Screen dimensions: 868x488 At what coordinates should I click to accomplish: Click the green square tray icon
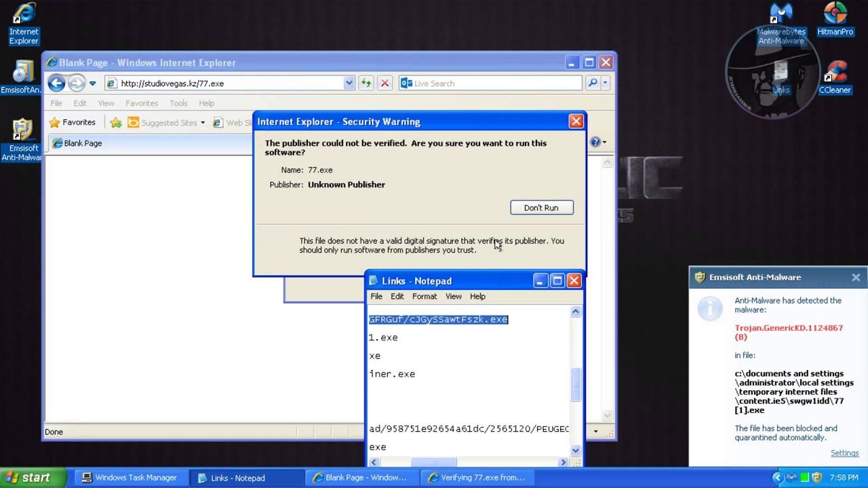[804, 478]
